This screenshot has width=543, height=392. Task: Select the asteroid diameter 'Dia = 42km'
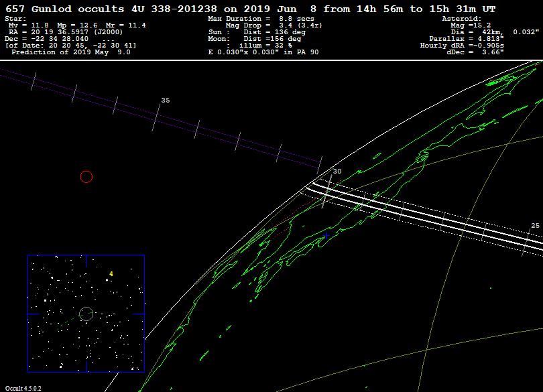[x=477, y=32]
